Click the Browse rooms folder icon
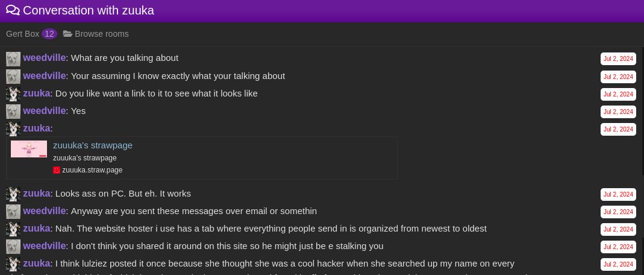Screen dimensions: 644x275 click(67, 34)
